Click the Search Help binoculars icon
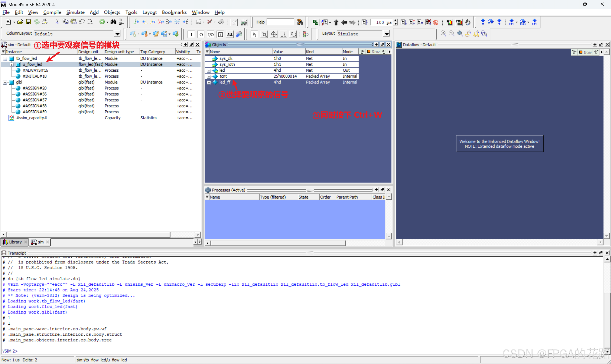Screen dimensions: 611x364 300,22
